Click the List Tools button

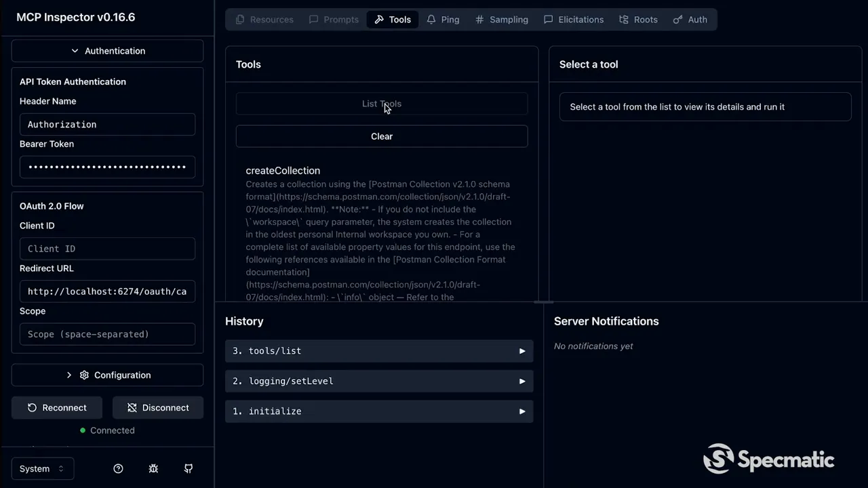pos(382,104)
